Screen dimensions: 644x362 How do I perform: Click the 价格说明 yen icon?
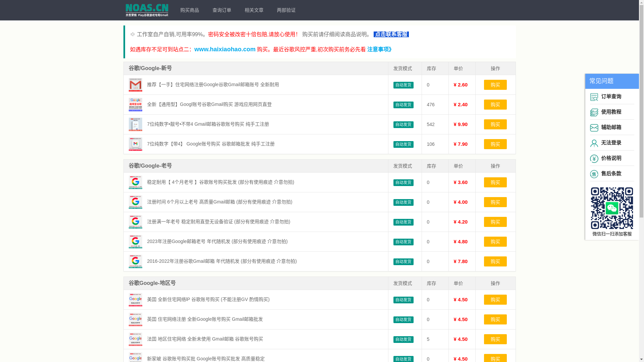coord(594,159)
